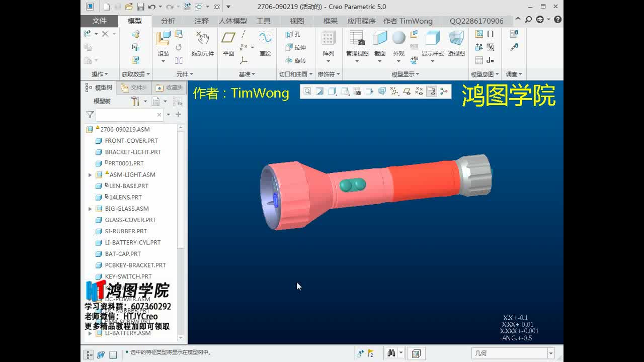Click the Undo icon

click(151, 7)
